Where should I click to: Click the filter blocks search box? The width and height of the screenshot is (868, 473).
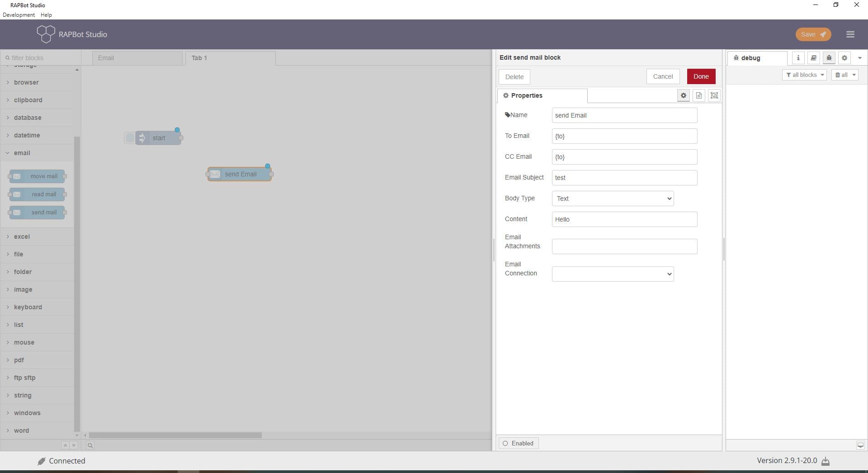coord(41,58)
